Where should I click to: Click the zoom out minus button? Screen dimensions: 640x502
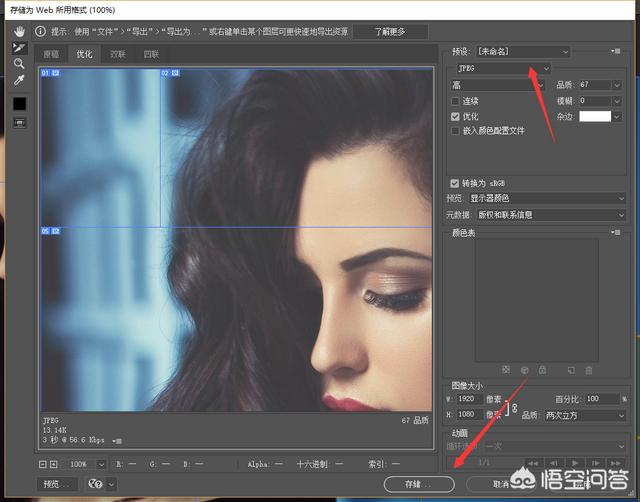pyautogui.click(x=42, y=464)
